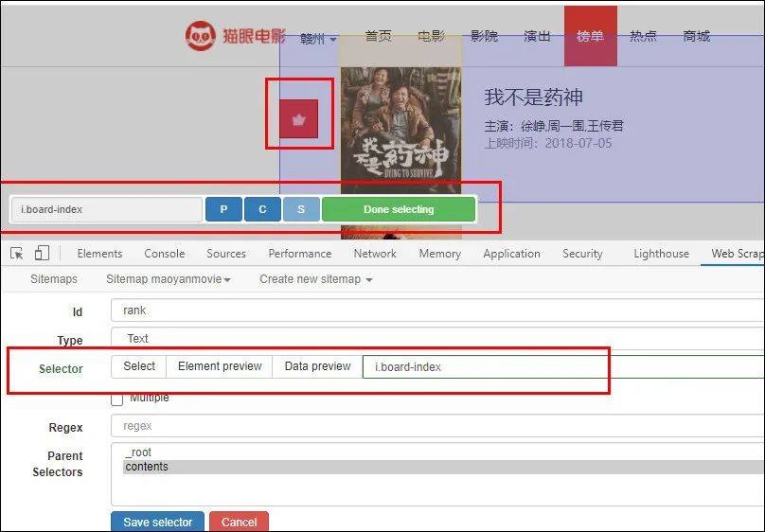The height and width of the screenshot is (532, 765).
Task: Switch to Network tab
Action: pos(375,254)
